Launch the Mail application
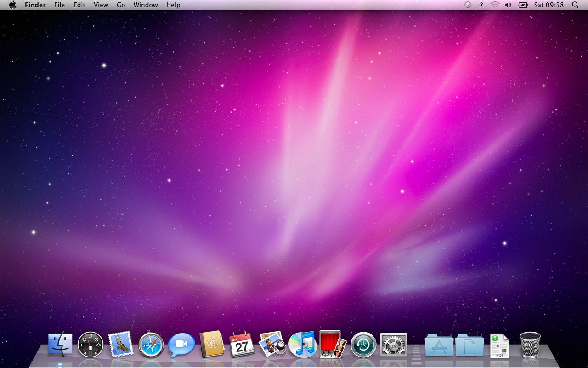The height and width of the screenshot is (368, 588). (121, 345)
